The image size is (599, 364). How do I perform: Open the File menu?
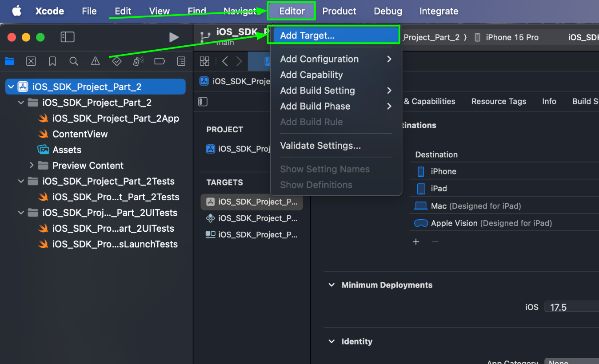tap(89, 11)
